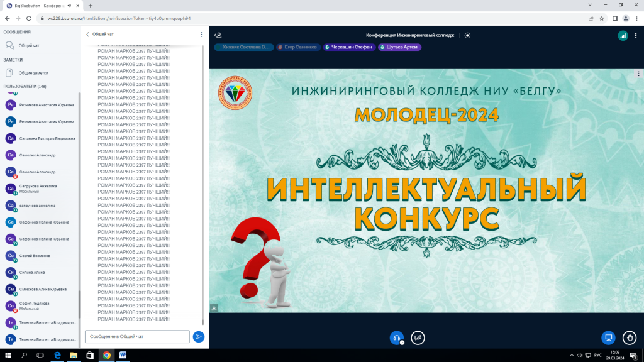Select the BigBlueButton browser tab
This screenshot has height=362, width=644.
pos(40,6)
